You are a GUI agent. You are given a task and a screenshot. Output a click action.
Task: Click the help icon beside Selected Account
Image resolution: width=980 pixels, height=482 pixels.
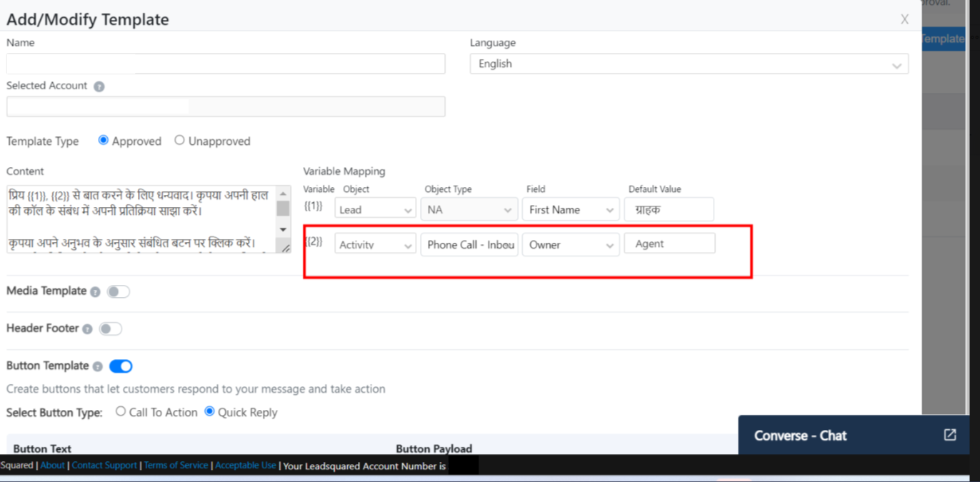pyautogui.click(x=99, y=86)
